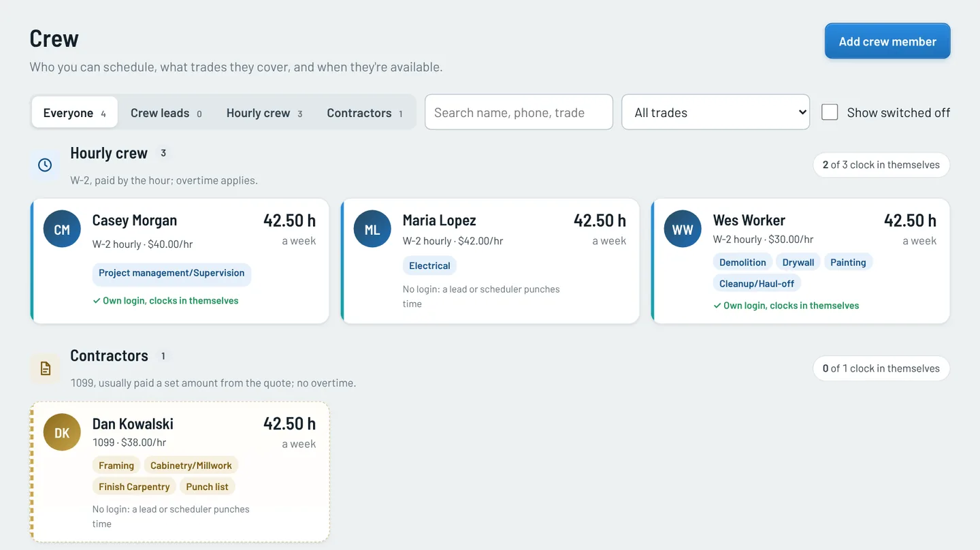Open Maria Lopez's crew card name
This screenshot has width=980, height=550.
tap(439, 221)
